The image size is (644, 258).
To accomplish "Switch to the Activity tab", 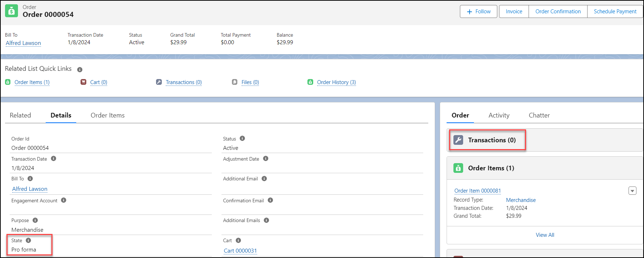I will point(499,115).
